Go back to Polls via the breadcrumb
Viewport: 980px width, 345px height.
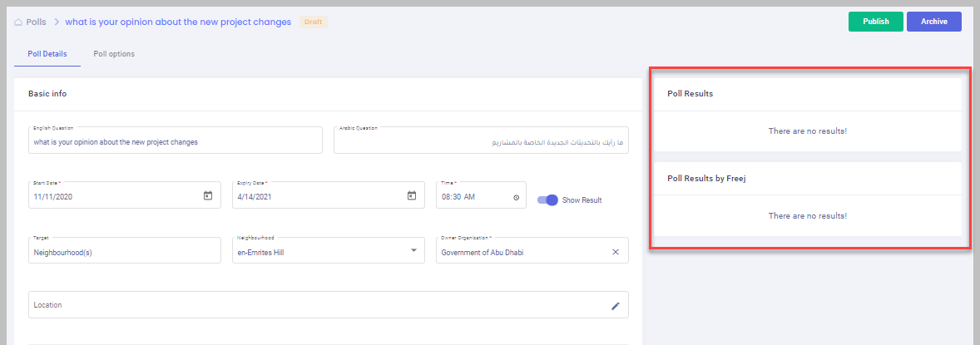pos(36,22)
